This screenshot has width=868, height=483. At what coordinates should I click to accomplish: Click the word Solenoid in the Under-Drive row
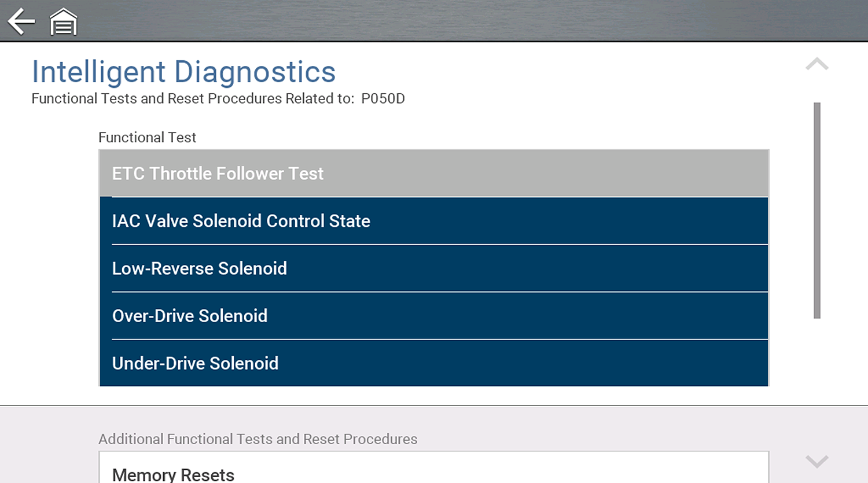point(244,363)
